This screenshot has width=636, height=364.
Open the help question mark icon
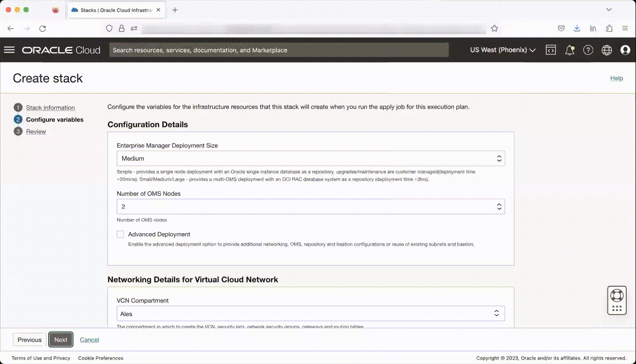coord(588,50)
